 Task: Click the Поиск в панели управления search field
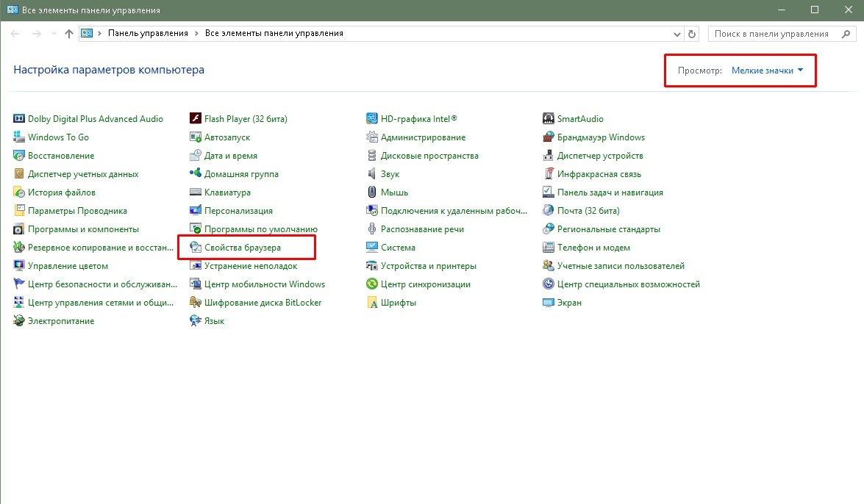771,34
